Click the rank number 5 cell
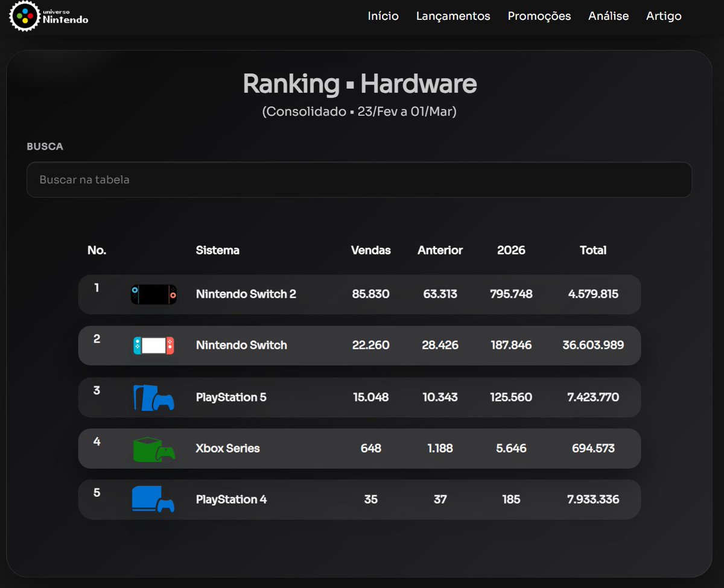The image size is (724, 588). click(x=97, y=493)
